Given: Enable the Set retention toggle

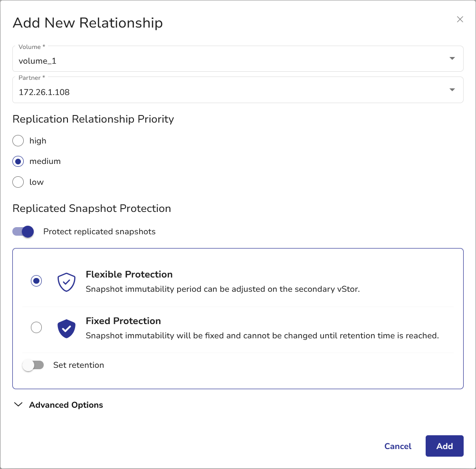Looking at the screenshot, I should click(33, 365).
